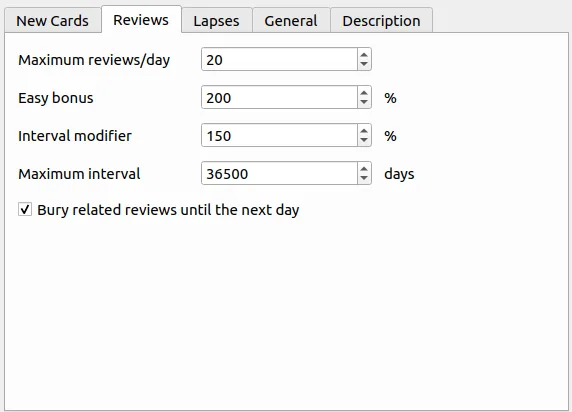Open the Lapses tab
This screenshot has width=572, height=412.
tap(217, 20)
